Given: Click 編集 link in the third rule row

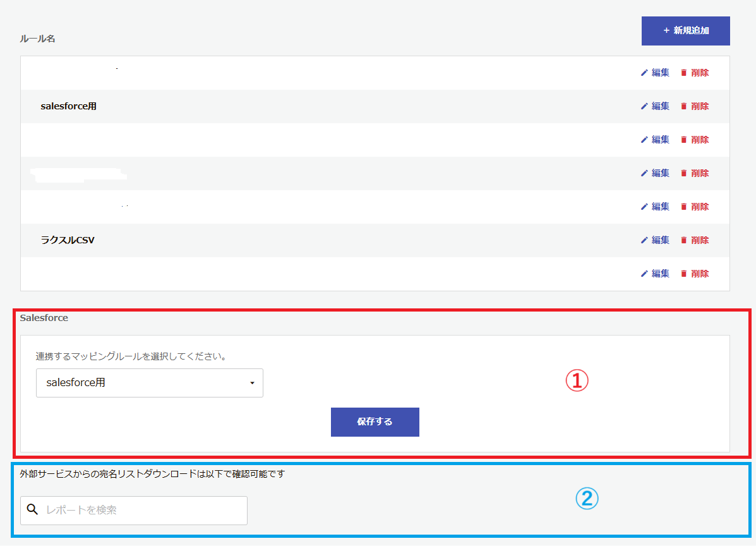Looking at the screenshot, I should (x=660, y=140).
